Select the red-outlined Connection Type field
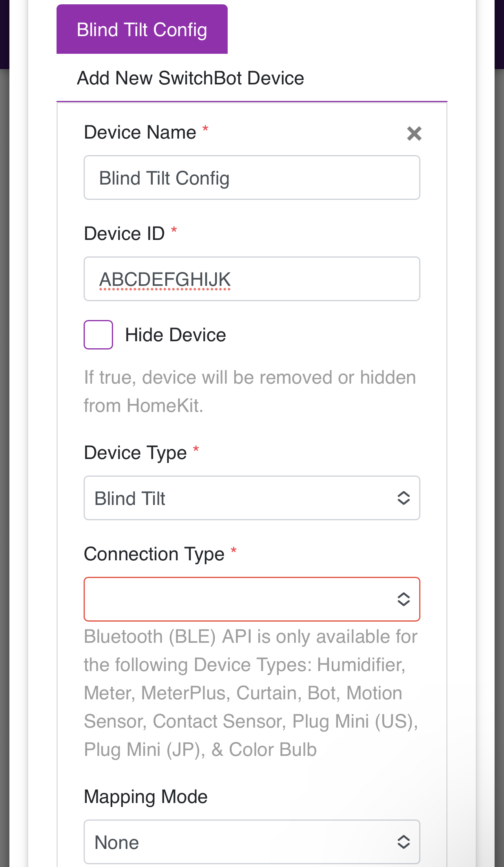Screen dimensions: 504x867 pyautogui.click(x=252, y=599)
